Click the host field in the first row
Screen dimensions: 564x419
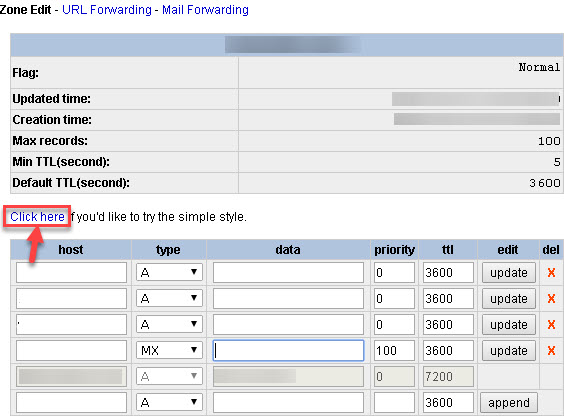tap(71, 273)
